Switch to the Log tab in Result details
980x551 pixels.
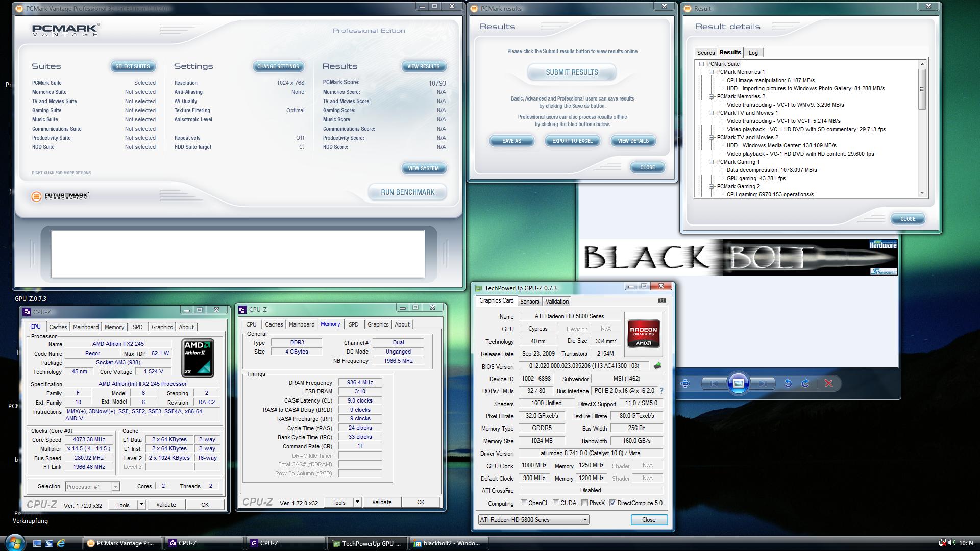click(x=753, y=53)
